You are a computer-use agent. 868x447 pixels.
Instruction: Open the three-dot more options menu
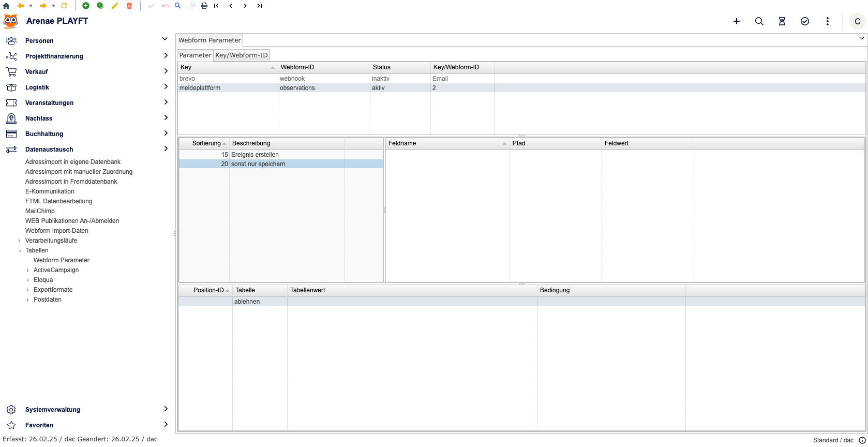click(828, 21)
